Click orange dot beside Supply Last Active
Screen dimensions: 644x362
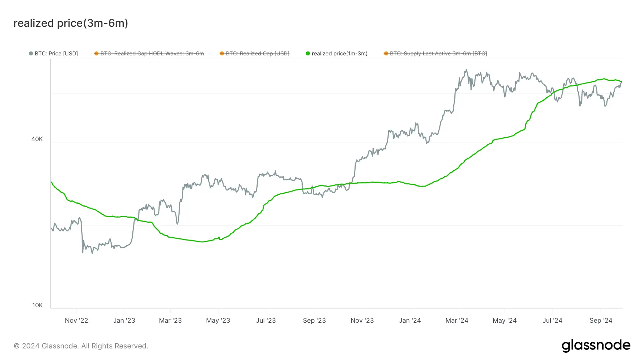pyautogui.click(x=386, y=54)
